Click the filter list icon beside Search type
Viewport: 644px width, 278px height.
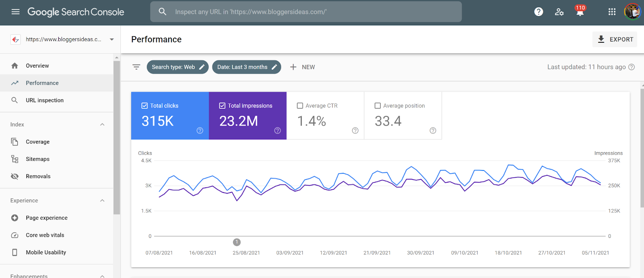[136, 67]
